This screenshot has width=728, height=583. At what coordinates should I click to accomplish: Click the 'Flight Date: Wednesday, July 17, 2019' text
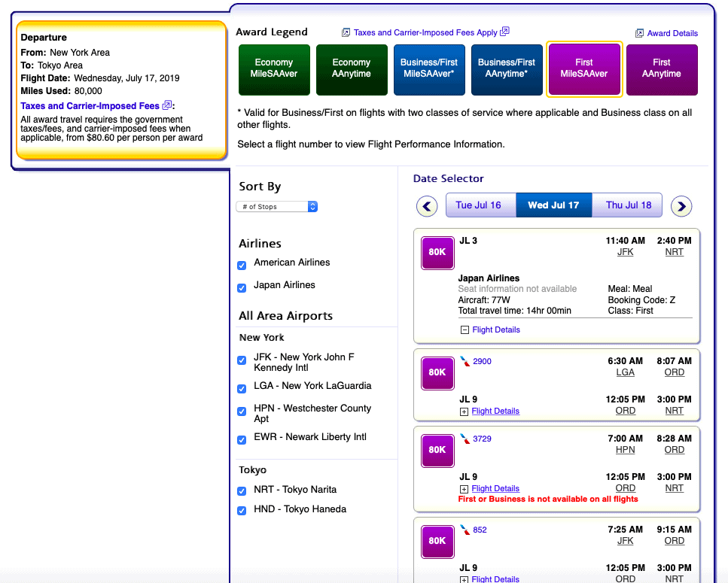tap(100, 78)
